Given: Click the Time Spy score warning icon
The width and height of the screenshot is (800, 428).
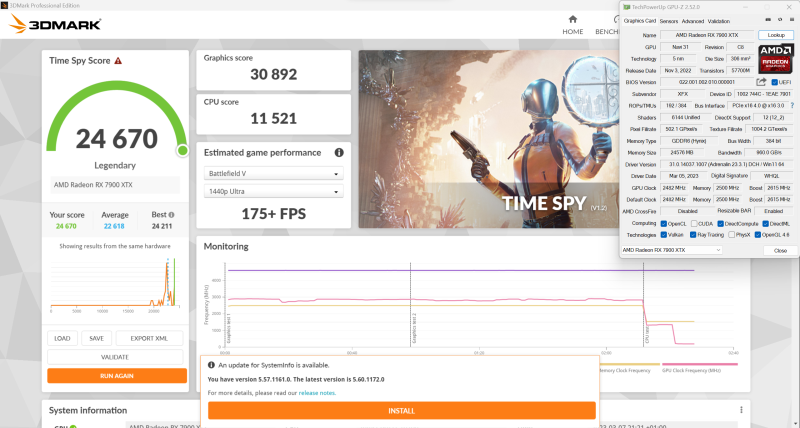Looking at the screenshot, I should 118,60.
